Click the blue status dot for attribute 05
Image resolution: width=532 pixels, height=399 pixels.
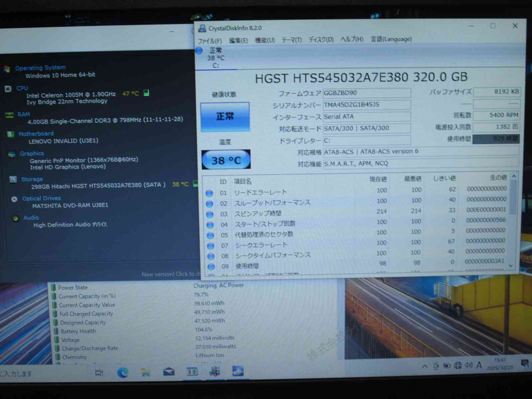click(x=210, y=235)
